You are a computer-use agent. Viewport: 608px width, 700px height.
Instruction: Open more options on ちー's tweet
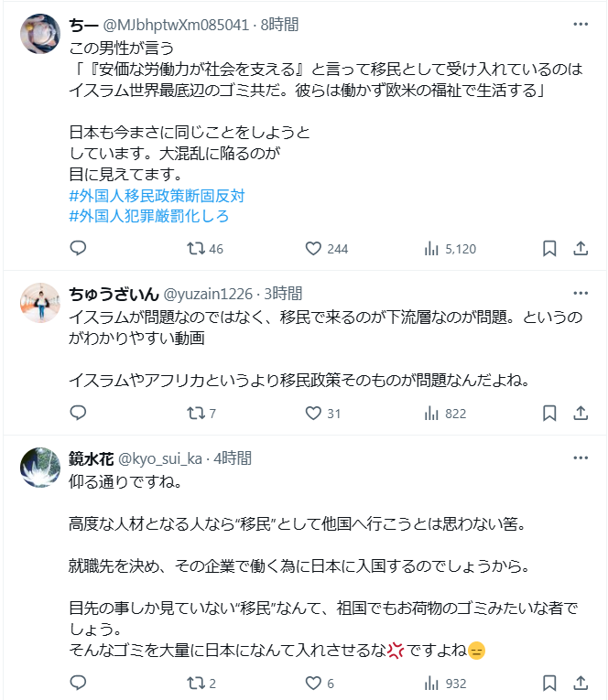(581, 25)
